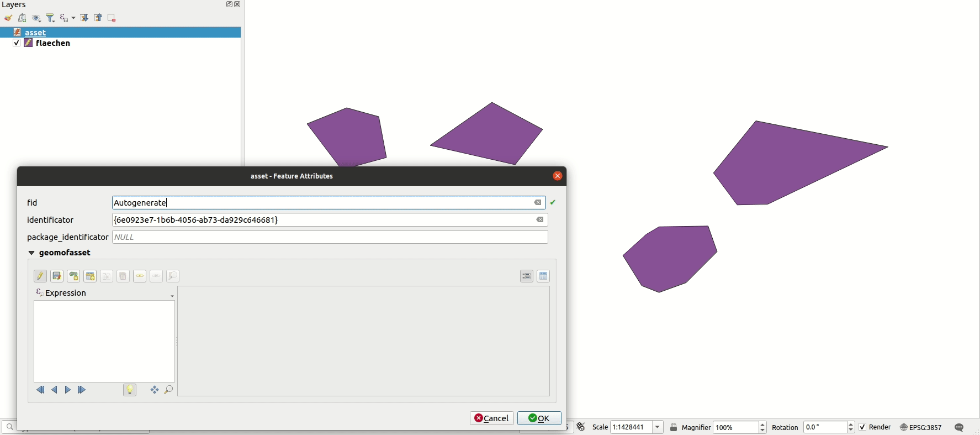Go to first feature arrow

(x=40, y=390)
